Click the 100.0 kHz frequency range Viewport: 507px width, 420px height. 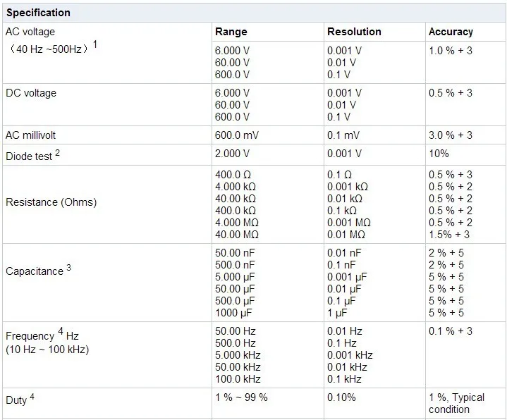click(238, 379)
